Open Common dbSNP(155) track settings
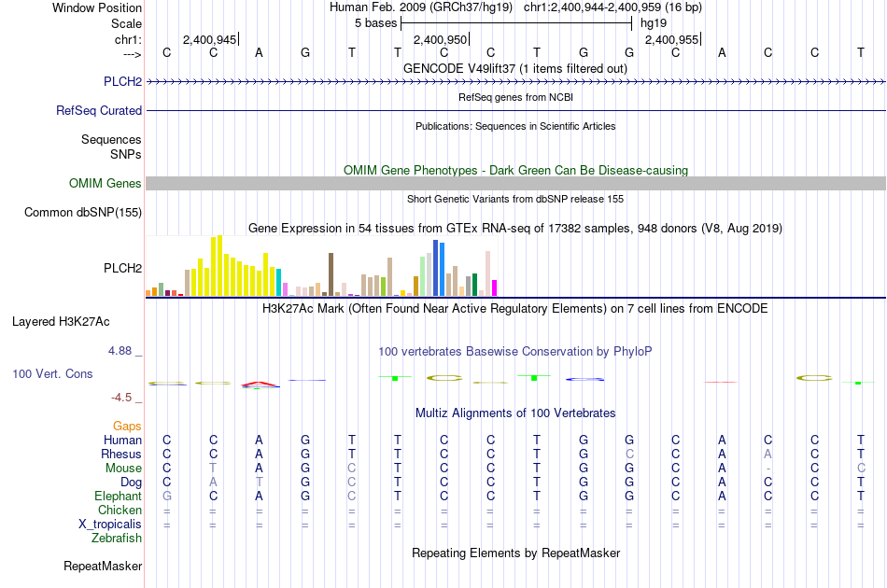This screenshot has height=588, width=887. (x=82, y=212)
